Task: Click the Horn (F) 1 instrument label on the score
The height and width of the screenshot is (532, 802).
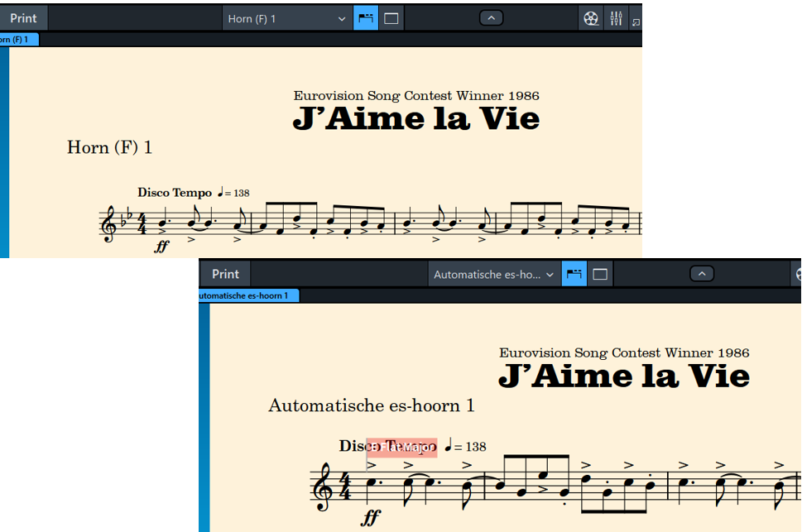Action: pos(109,147)
